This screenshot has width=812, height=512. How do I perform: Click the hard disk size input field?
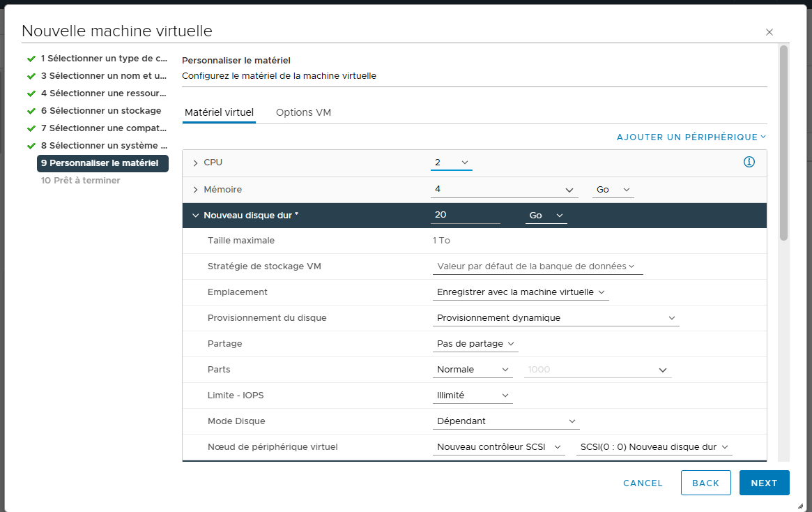465,216
